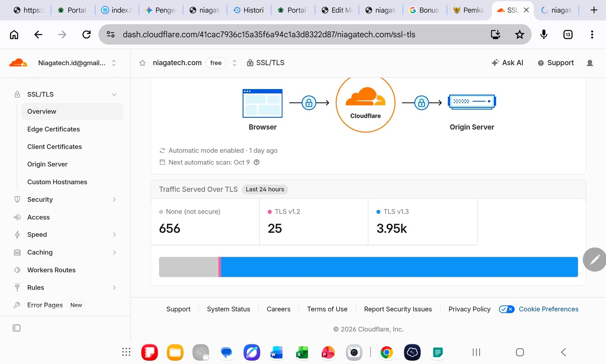Click the Cloudflare logo in the sidebar

coord(18,63)
